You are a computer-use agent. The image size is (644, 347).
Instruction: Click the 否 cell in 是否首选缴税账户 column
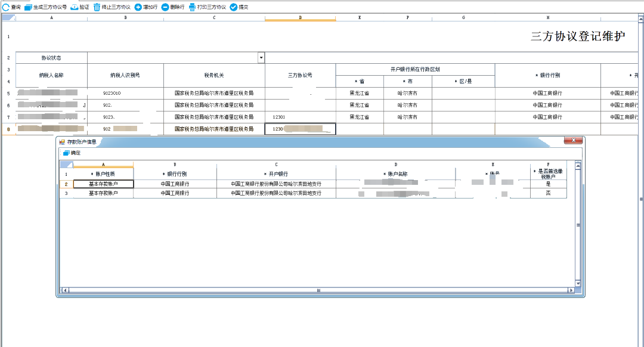[x=549, y=193]
